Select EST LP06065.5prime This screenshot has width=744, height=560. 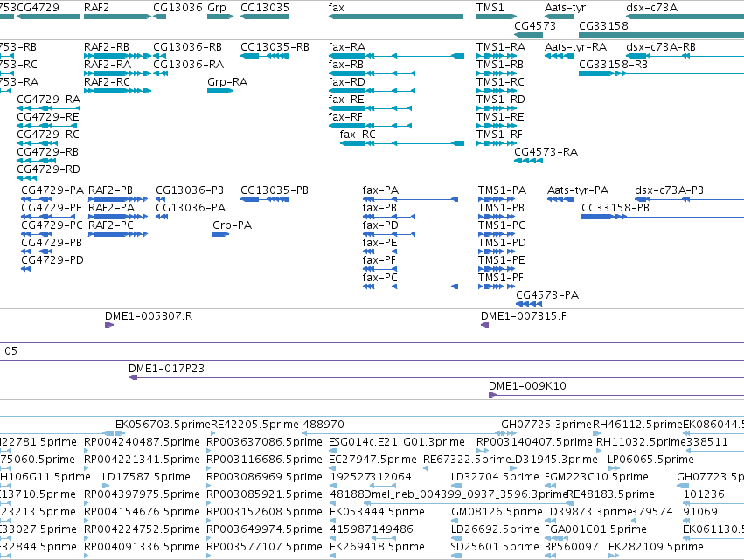614,468
